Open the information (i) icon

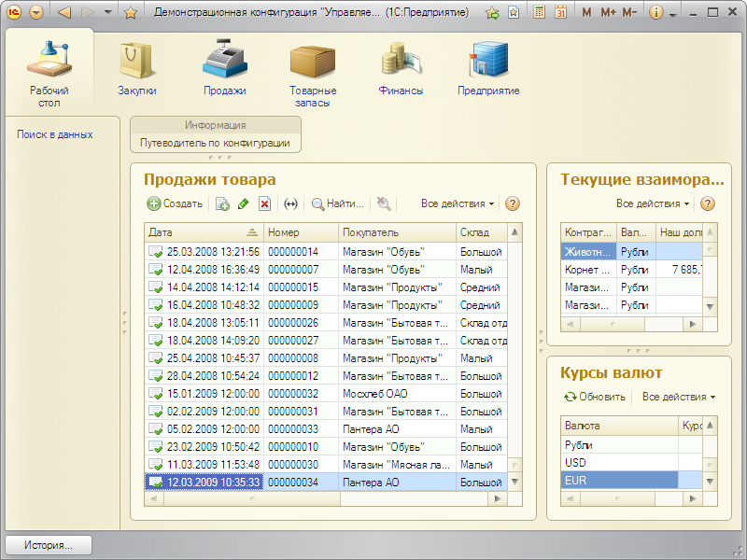[656, 13]
